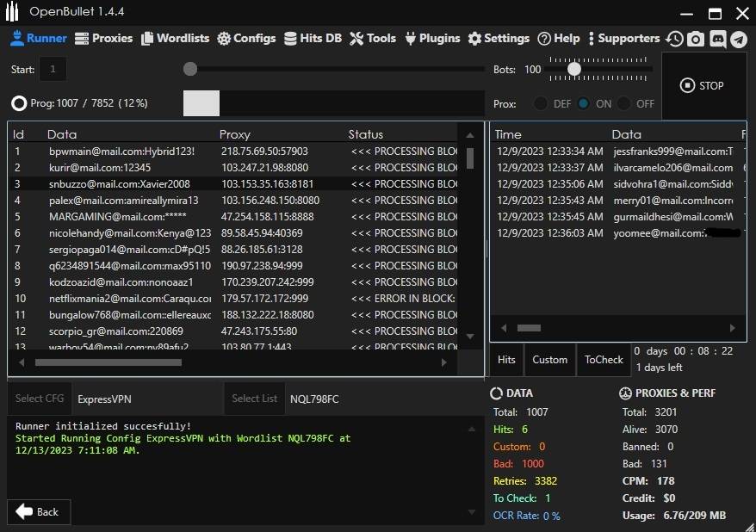Click the Start index input field
This screenshot has width=756, height=532.
tap(53, 69)
